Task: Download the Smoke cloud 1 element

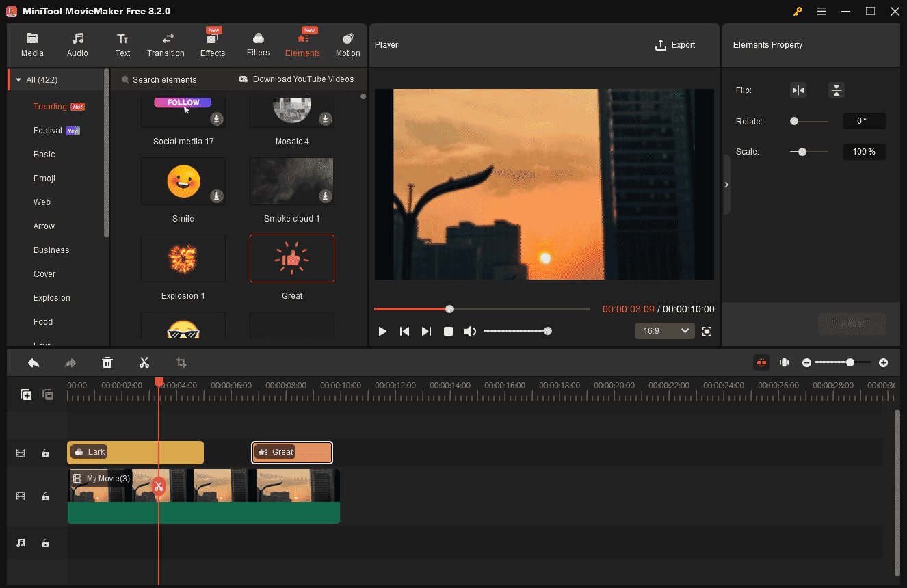Action: coord(326,196)
